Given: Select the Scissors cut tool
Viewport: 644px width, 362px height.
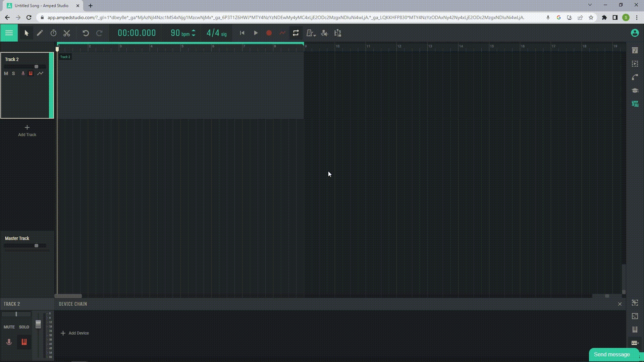Looking at the screenshot, I should [x=67, y=33].
